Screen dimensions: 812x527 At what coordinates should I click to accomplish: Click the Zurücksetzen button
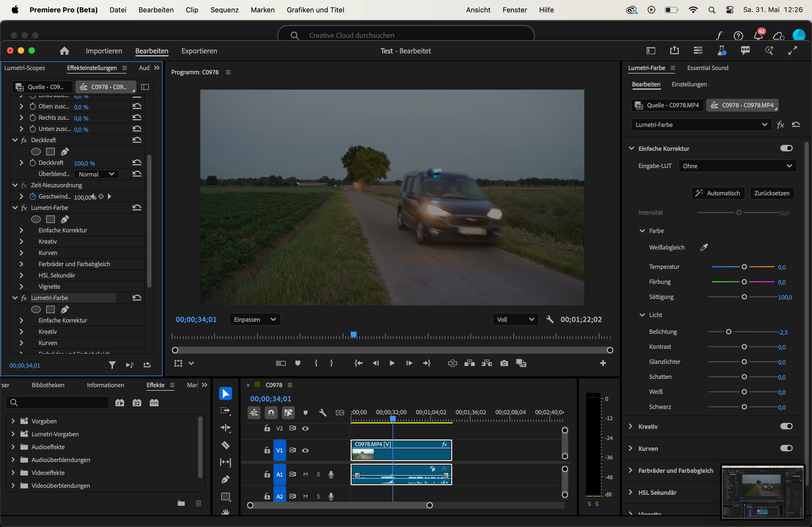point(771,193)
